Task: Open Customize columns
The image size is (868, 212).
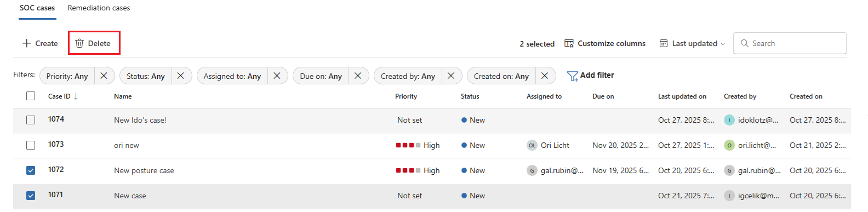Action: [605, 43]
